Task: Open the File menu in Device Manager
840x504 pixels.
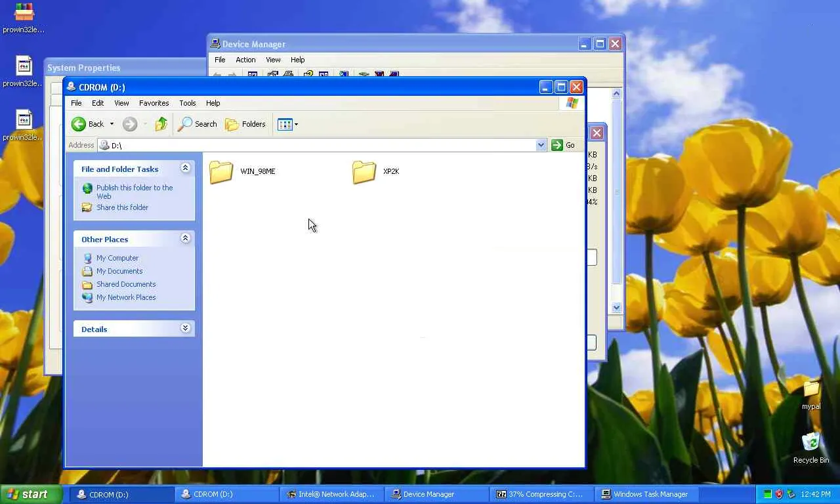Action: 220,60
